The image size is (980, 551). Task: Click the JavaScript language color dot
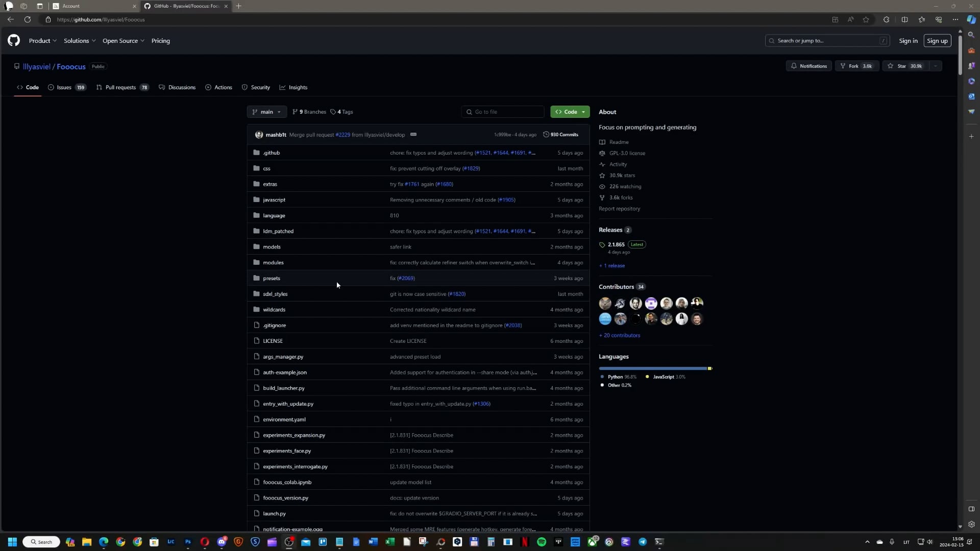tap(647, 377)
